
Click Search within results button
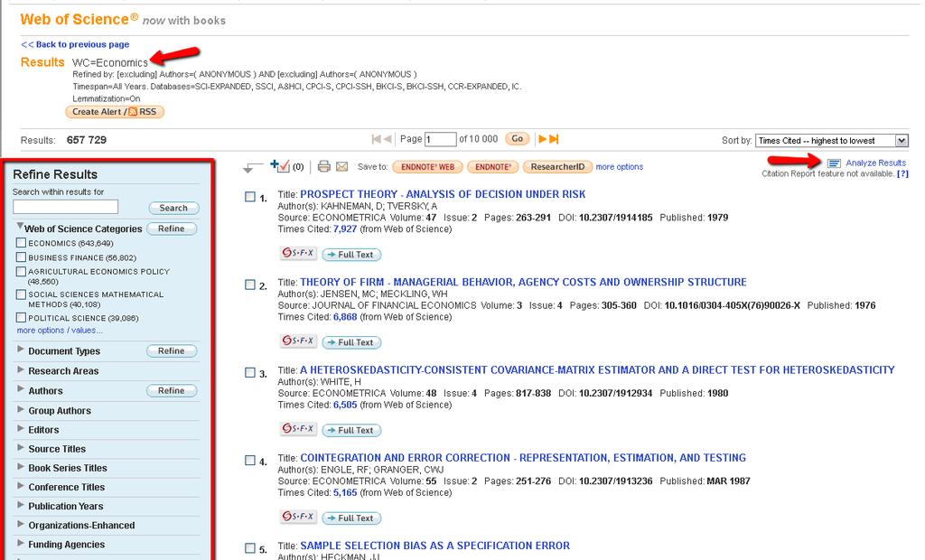173,208
